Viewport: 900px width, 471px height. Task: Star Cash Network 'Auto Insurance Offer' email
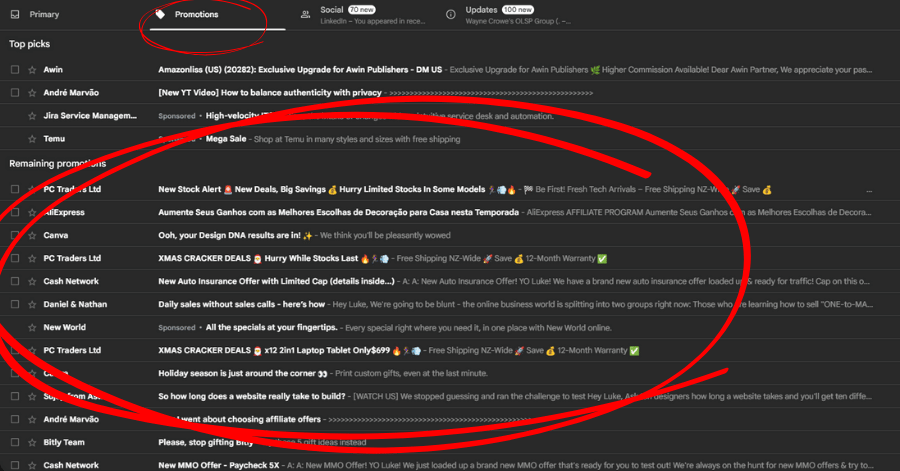(32, 281)
